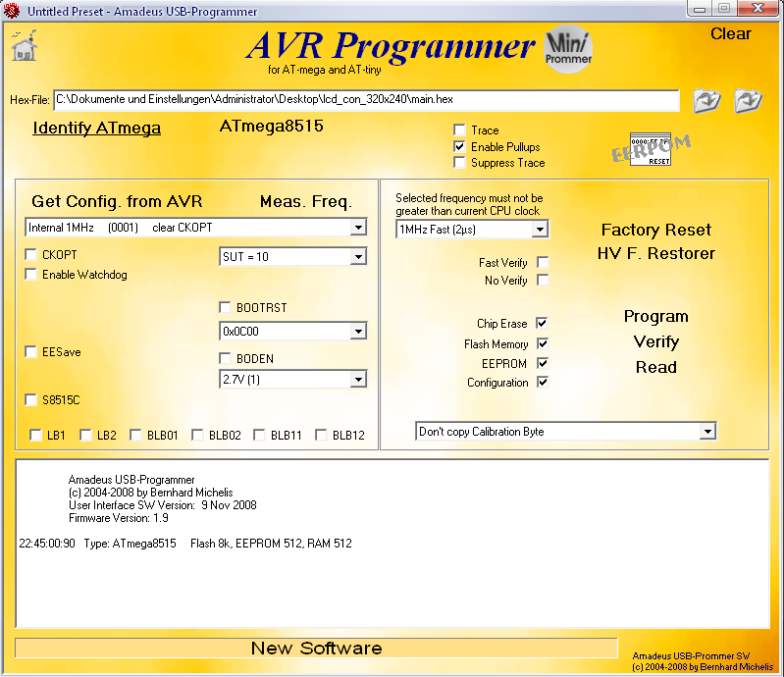Click the Program button
This screenshot has height=677, width=784.
[656, 317]
